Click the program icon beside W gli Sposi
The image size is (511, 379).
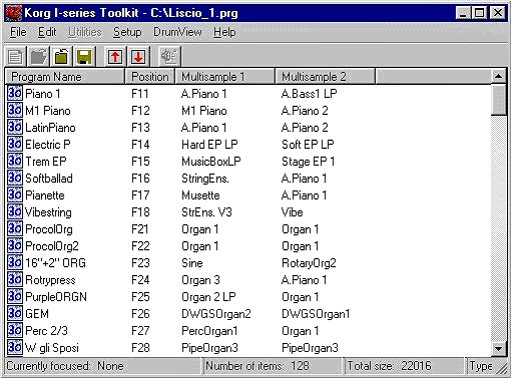15,348
